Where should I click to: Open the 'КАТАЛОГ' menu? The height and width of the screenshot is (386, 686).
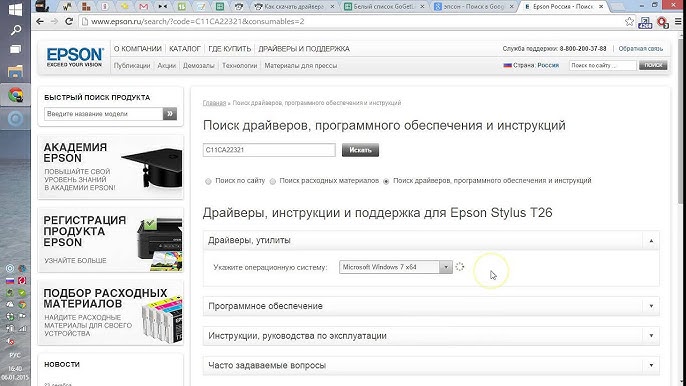pos(185,49)
